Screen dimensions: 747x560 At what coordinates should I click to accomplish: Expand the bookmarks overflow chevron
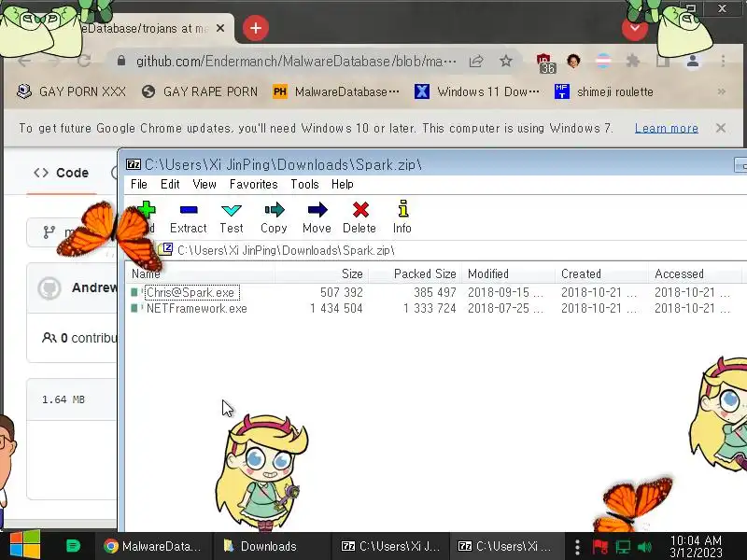point(722,91)
